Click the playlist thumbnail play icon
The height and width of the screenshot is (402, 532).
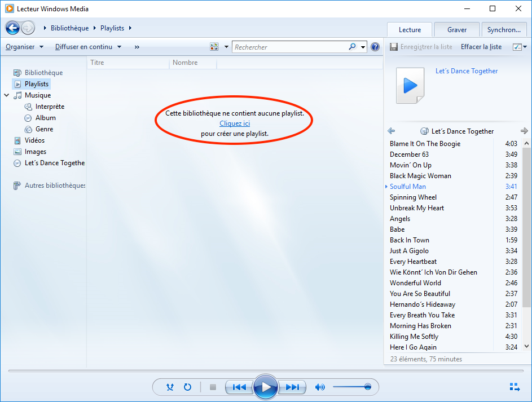(x=410, y=85)
